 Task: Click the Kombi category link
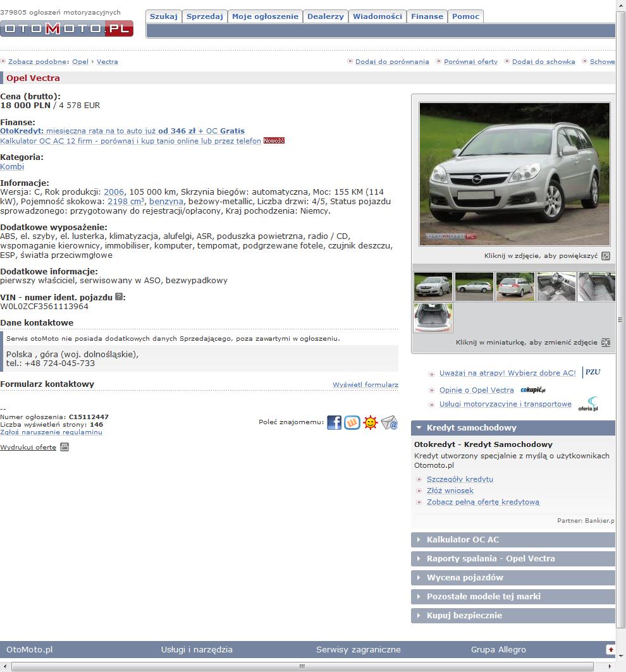[12, 167]
